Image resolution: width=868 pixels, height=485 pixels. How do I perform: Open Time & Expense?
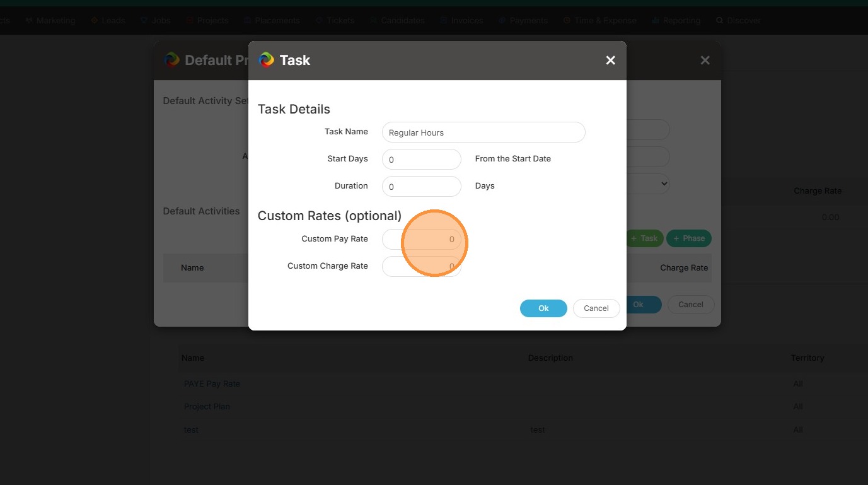pos(599,20)
